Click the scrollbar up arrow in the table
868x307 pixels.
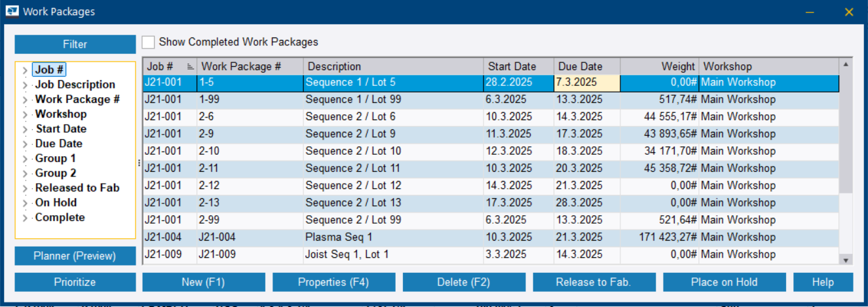click(x=846, y=65)
